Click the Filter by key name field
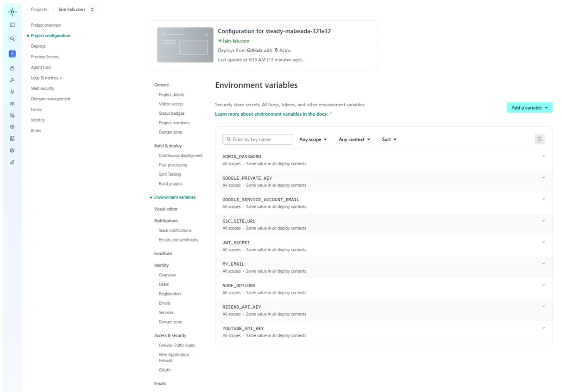Screen dimensions: 562x392 (257, 140)
